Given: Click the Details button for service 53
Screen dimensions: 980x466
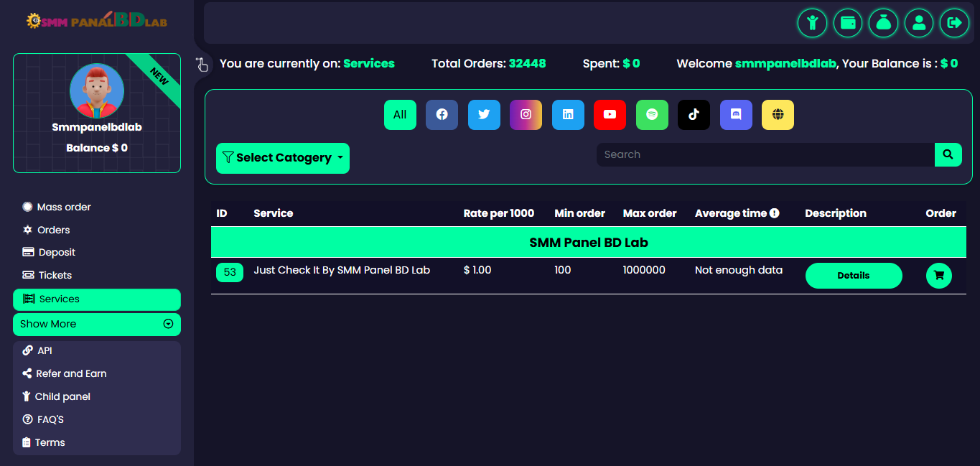Looking at the screenshot, I should (853, 276).
